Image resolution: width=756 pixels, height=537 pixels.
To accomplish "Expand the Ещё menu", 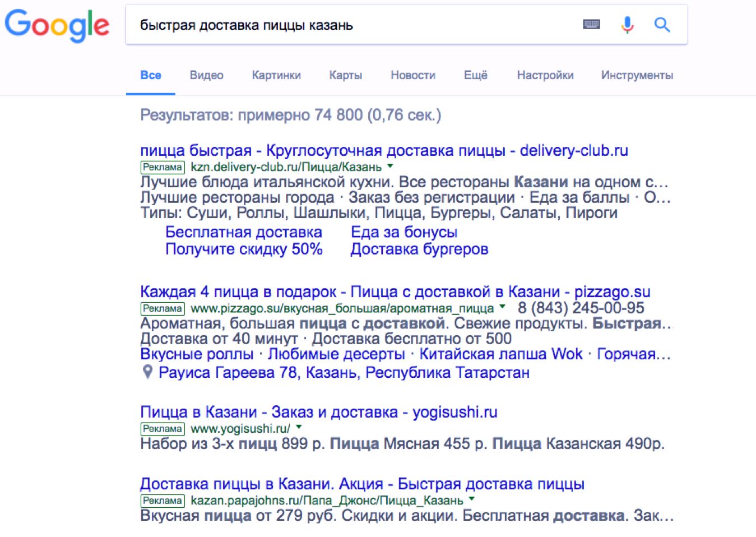I will click(x=476, y=75).
